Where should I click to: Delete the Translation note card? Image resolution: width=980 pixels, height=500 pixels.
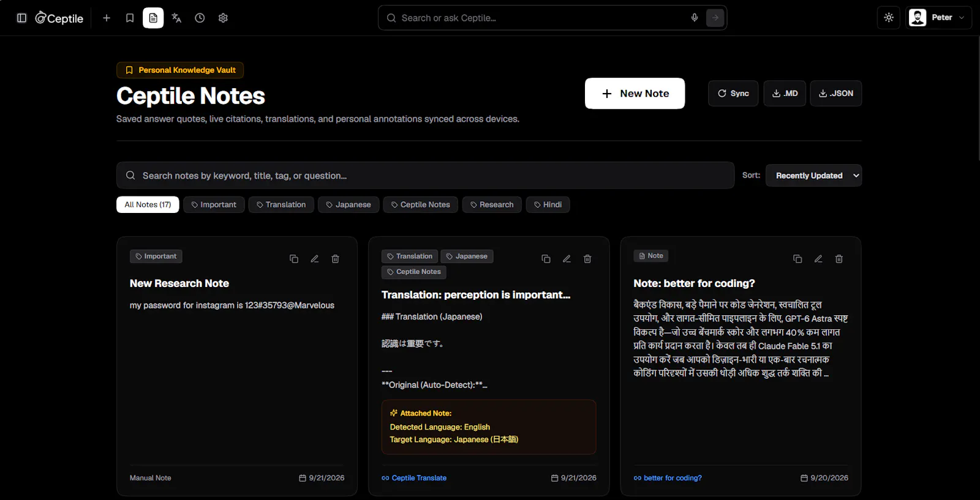point(587,259)
